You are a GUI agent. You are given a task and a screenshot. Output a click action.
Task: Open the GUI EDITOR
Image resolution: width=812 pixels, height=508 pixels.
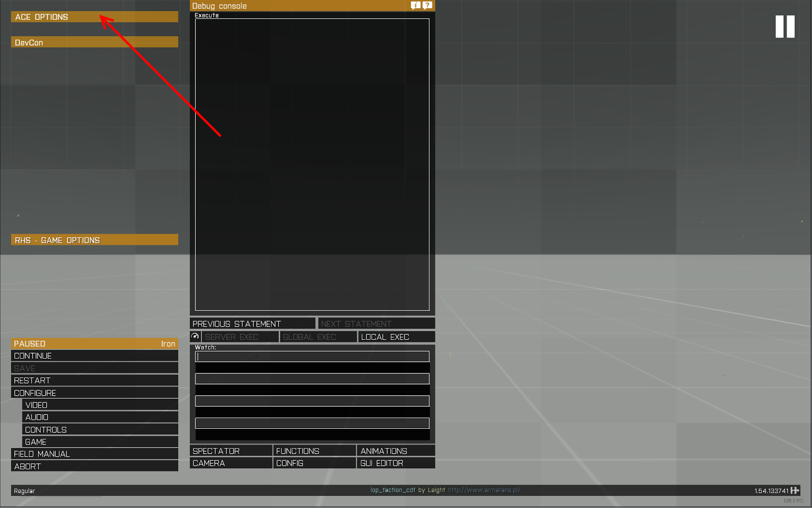(x=396, y=463)
